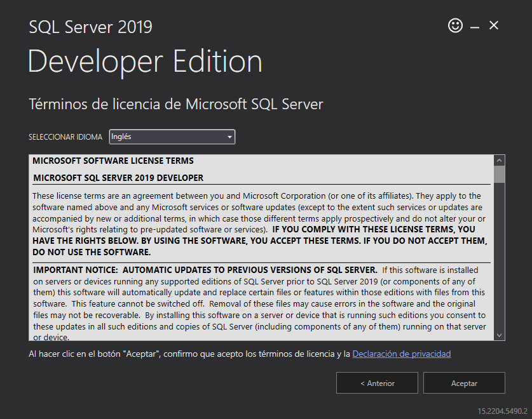
Task: Open the SELECCIONAR IDIOMA language dropdown
Action: point(172,136)
